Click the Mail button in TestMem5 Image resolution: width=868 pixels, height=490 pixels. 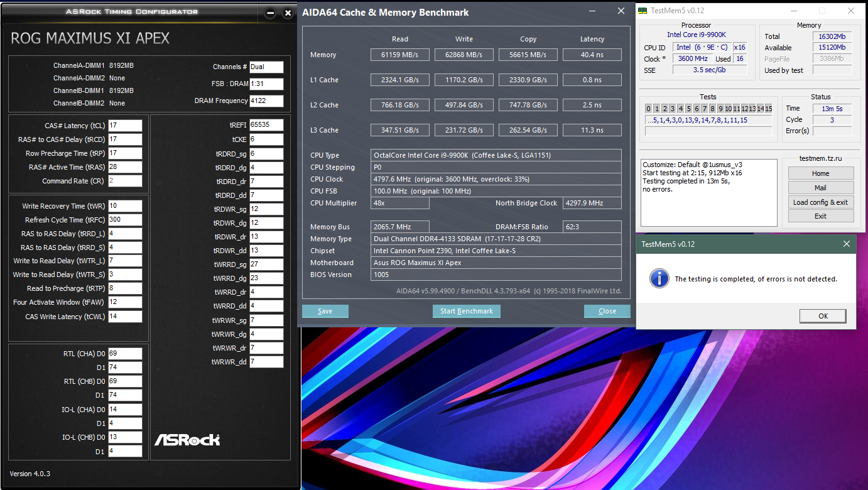(x=821, y=188)
